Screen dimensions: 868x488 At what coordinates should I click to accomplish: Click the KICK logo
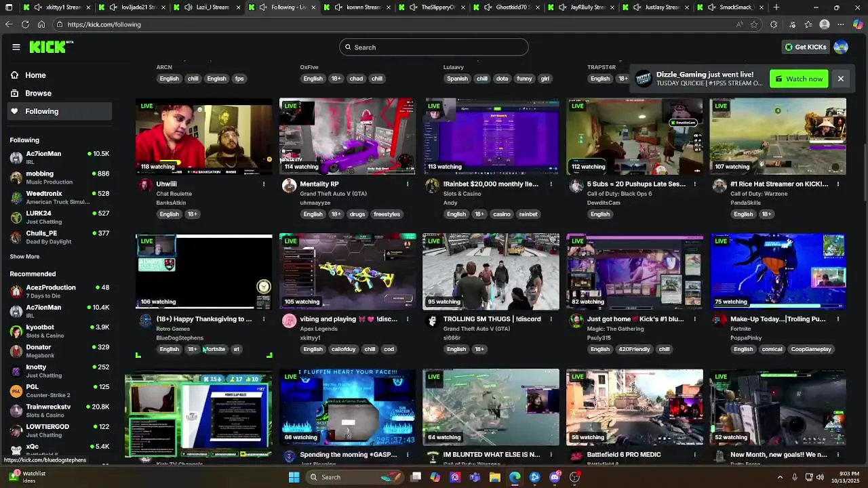(x=50, y=47)
